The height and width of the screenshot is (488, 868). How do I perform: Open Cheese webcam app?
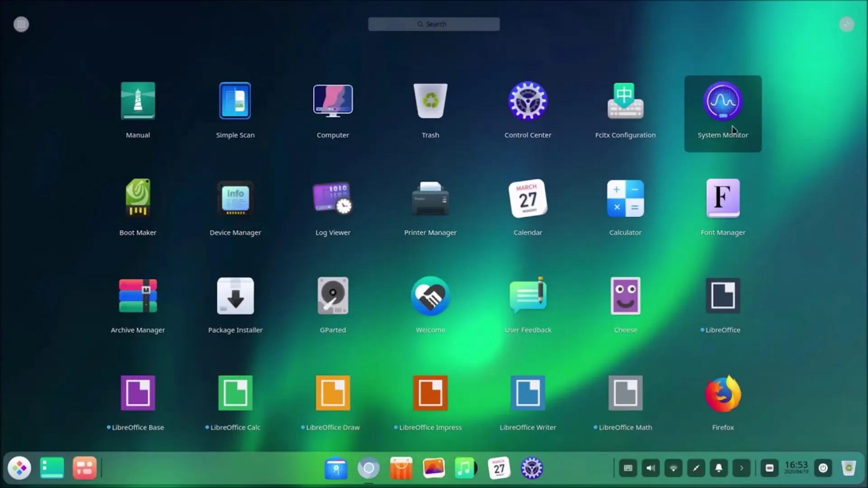pyautogui.click(x=625, y=296)
